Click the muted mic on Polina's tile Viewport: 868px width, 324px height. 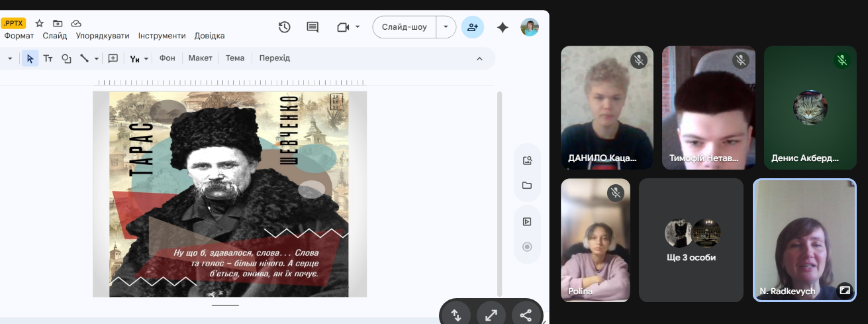coord(616,193)
